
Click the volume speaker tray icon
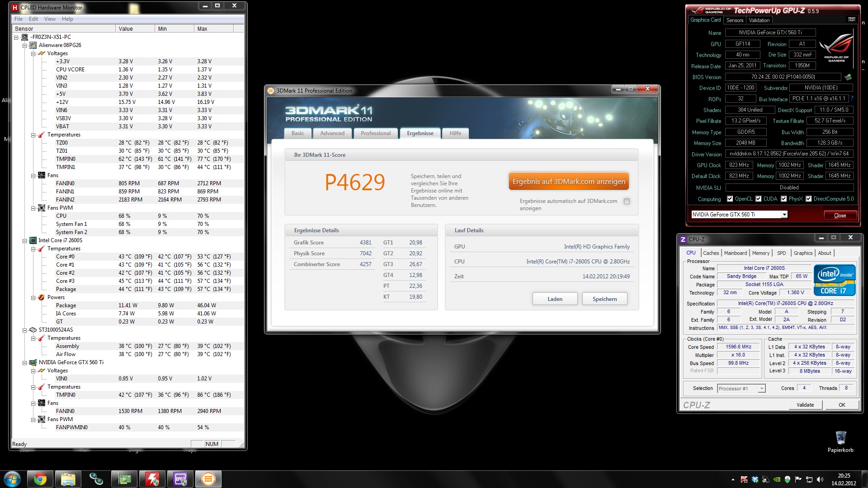click(x=820, y=479)
